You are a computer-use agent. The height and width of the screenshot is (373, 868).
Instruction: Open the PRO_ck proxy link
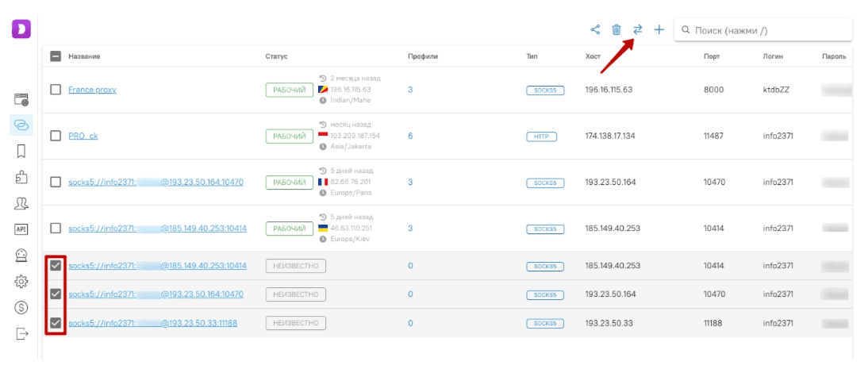[83, 136]
